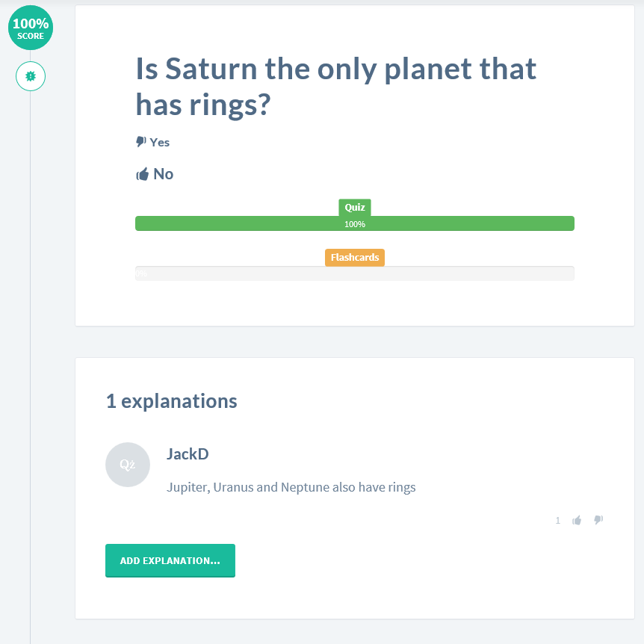Click the vertical timeline line on left
This screenshot has width=644, height=644.
31,374
